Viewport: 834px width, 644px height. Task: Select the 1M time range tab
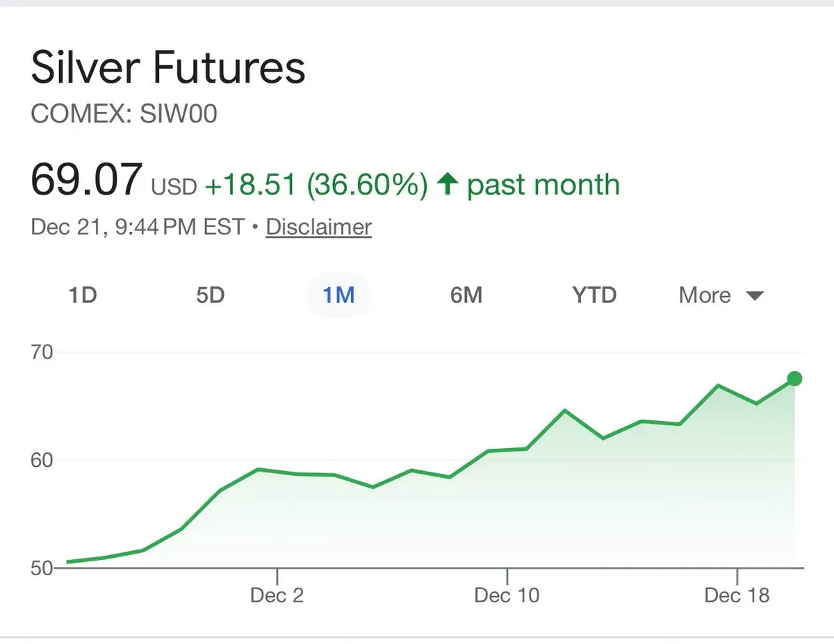coord(338,295)
